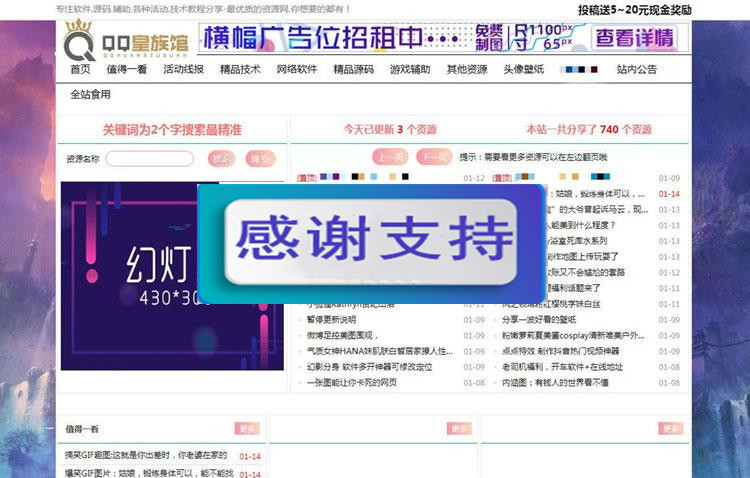The image size is (750, 478).
Task: Open 站内公告 announcements
Action: [x=637, y=69]
